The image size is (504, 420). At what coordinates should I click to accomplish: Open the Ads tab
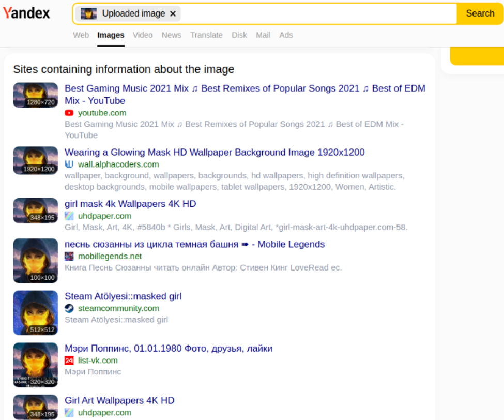click(286, 35)
